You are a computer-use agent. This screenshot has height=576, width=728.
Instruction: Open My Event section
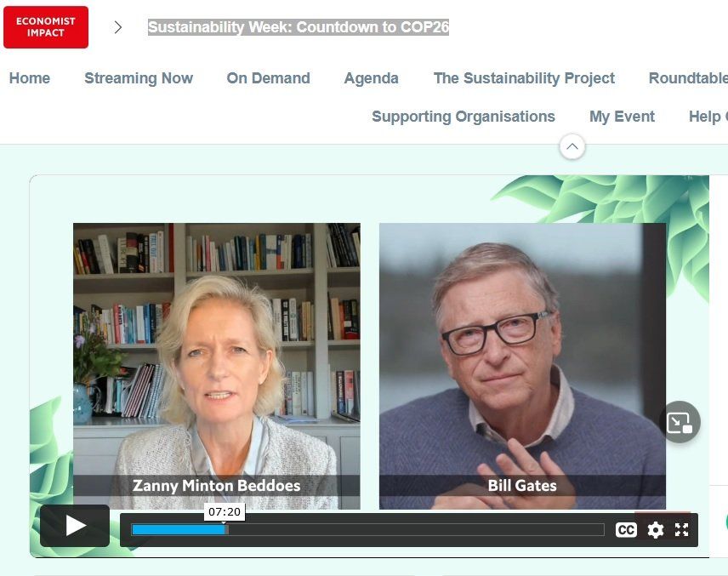click(622, 116)
